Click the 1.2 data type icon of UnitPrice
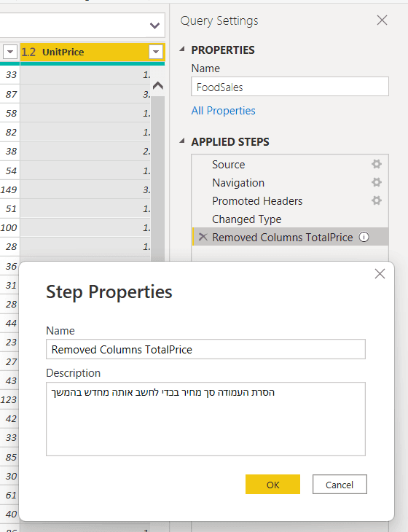Viewport: 408px width, 532px height. pos(28,52)
